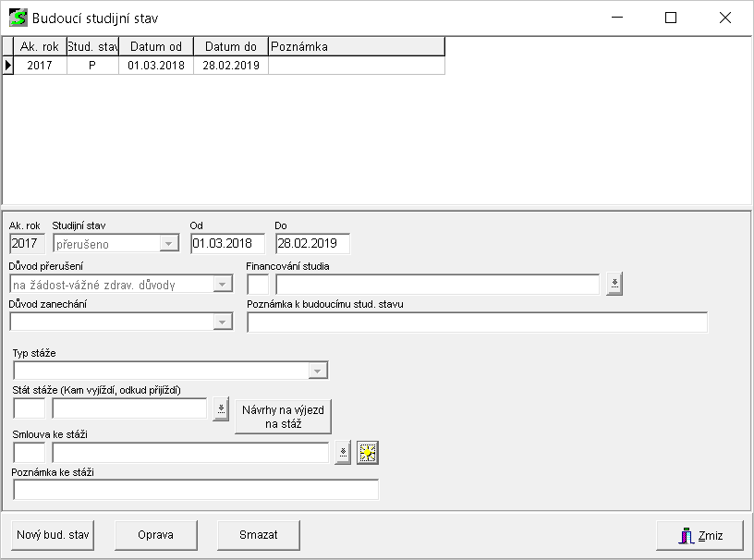
Task: Click the yellow star new contract icon
Action: pos(369,453)
